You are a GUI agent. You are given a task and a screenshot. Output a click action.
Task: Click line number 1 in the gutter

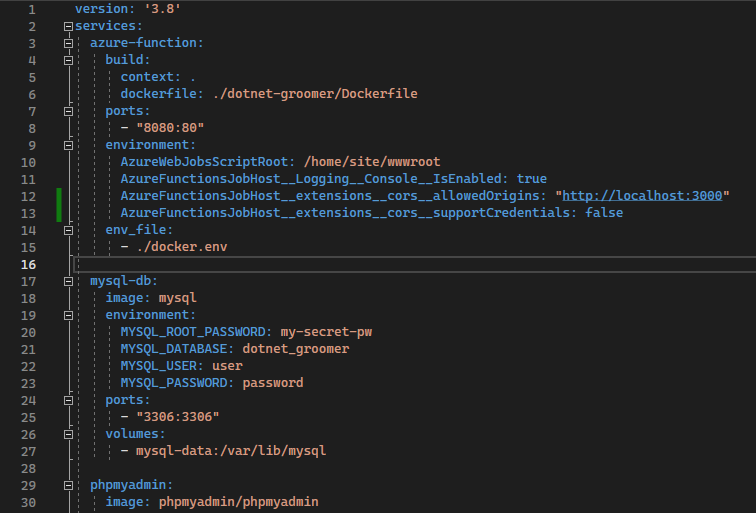tap(32, 10)
